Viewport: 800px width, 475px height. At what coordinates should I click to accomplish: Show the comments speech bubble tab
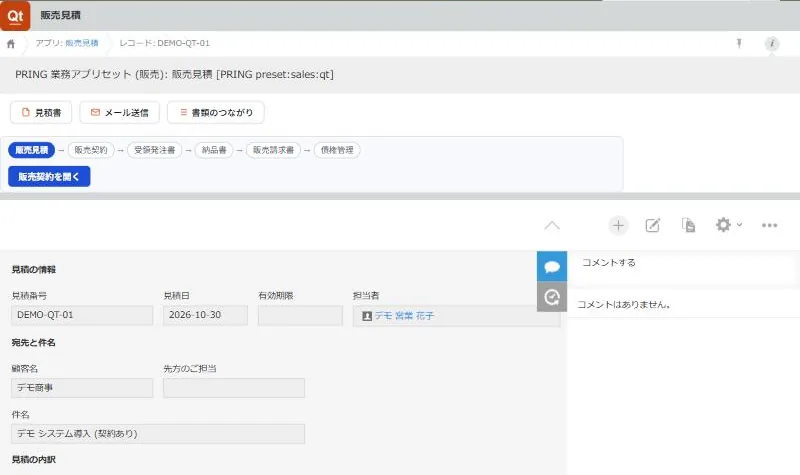coord(552,266)
